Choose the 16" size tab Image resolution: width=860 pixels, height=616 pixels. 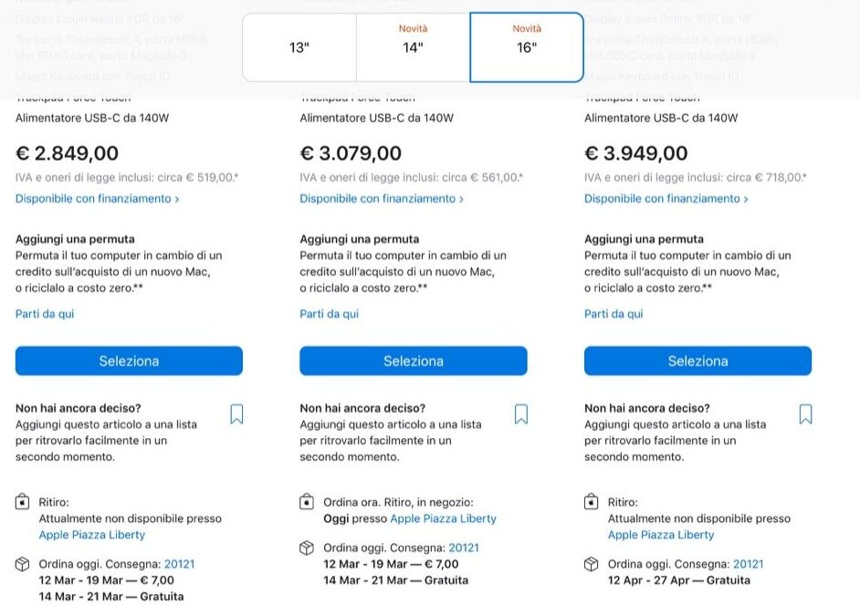[527, 47]
